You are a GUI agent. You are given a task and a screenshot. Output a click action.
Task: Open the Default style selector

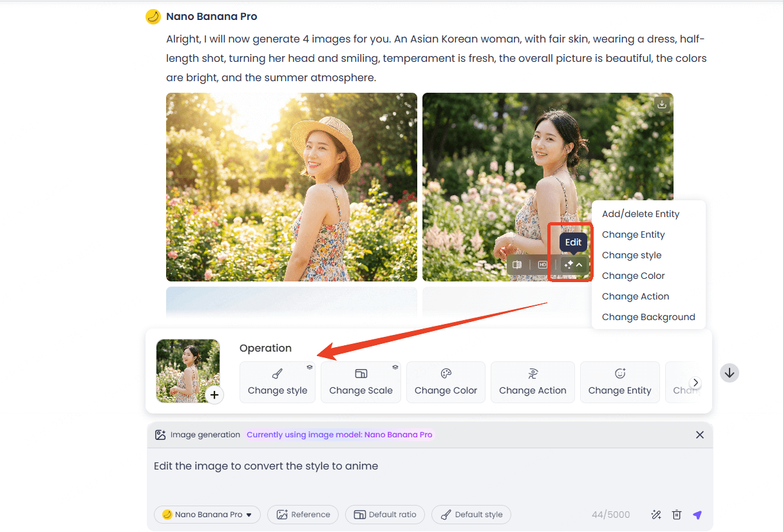click(x=471, y=515)
